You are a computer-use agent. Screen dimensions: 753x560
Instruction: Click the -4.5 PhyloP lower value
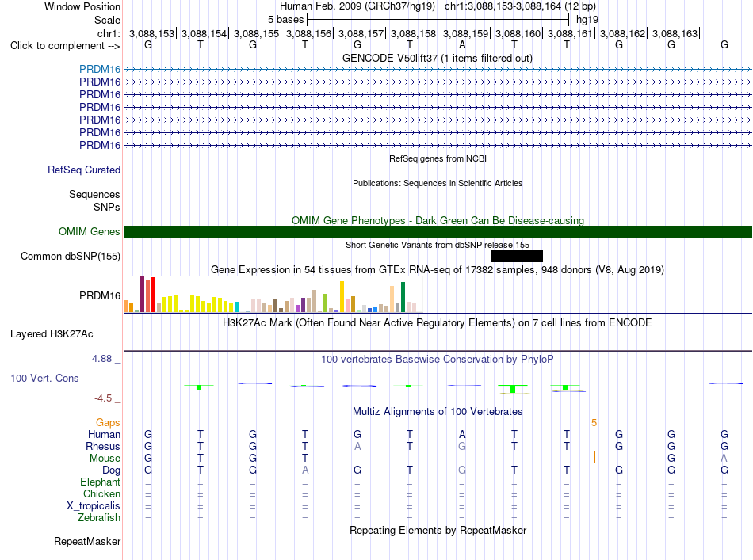click(x=103, y=398)
